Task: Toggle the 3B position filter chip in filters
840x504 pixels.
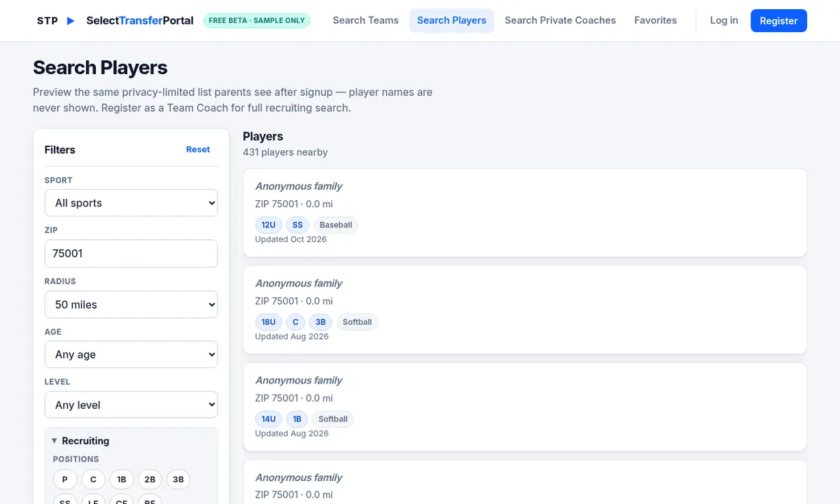Action: coord(178,479)
